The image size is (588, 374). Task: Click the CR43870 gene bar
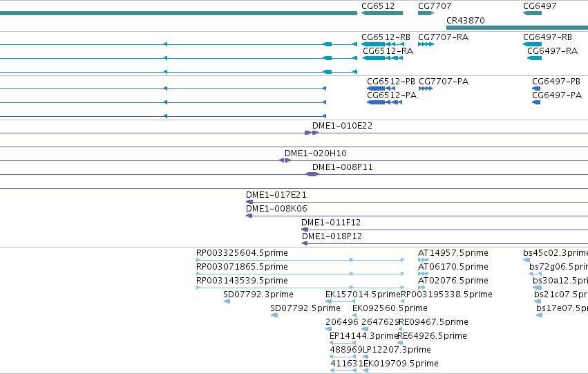pos(517,28)
